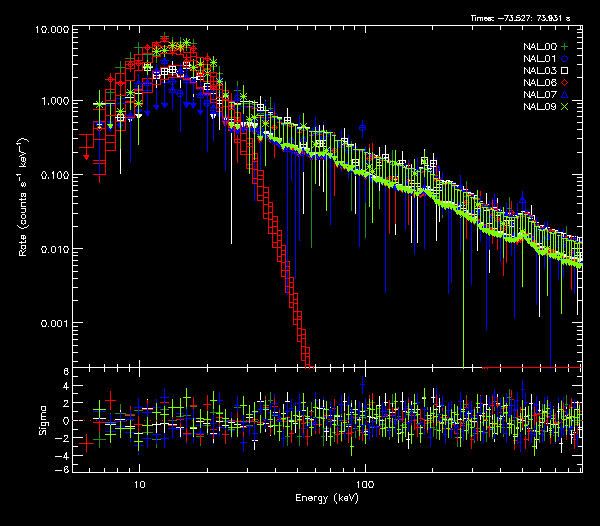Select the NAI_00 legend label
Screen dimensions: 600x526
pos(538,48)
